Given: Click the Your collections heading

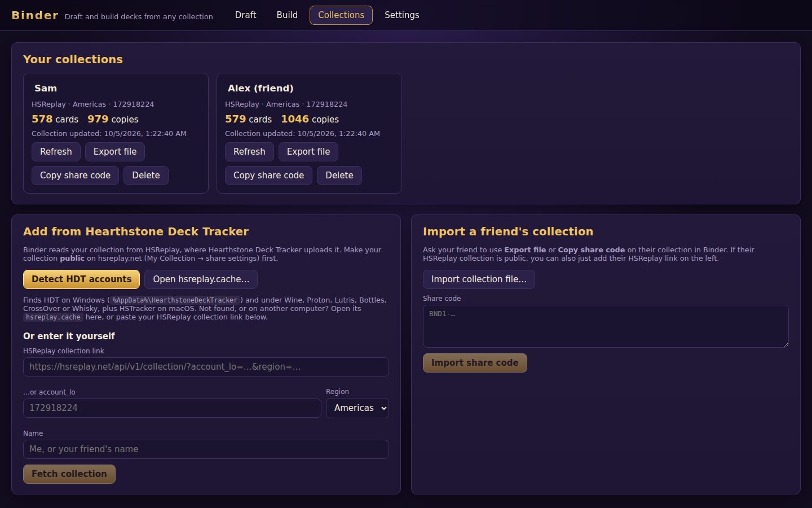Looking at the screenshot, I should [x=73, y=59].
